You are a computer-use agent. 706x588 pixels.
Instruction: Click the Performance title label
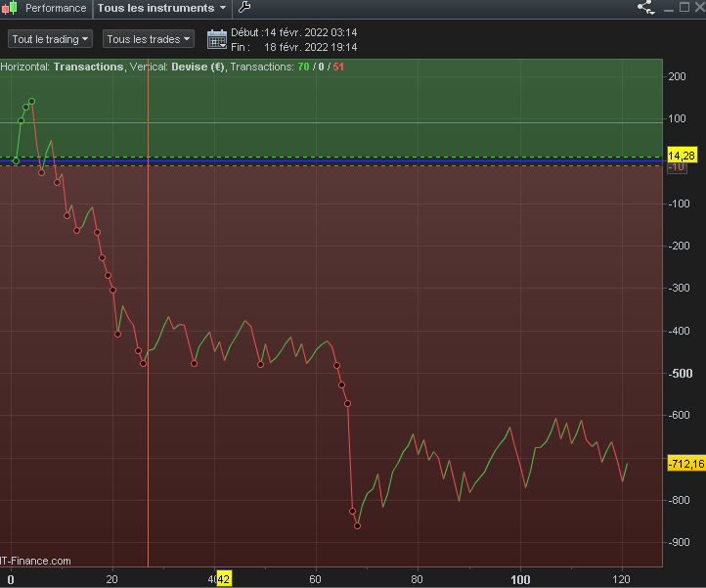tap(56, 8)
